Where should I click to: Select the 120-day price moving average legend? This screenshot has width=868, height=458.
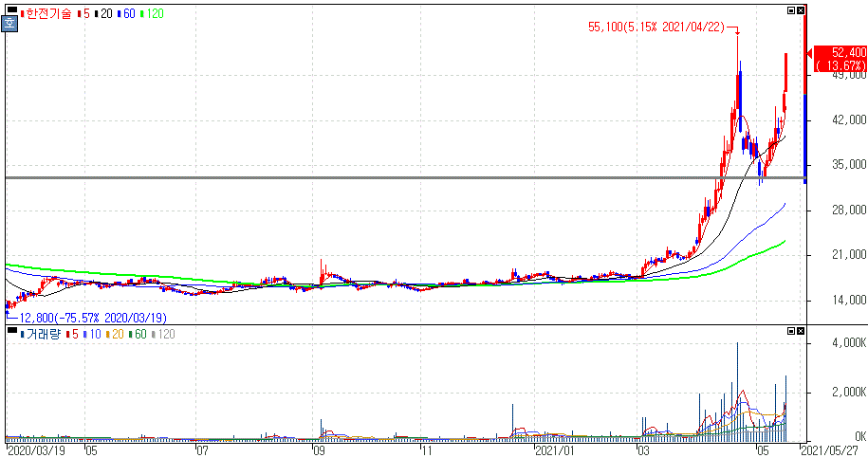pyautogui.click(x=152, y=14)
